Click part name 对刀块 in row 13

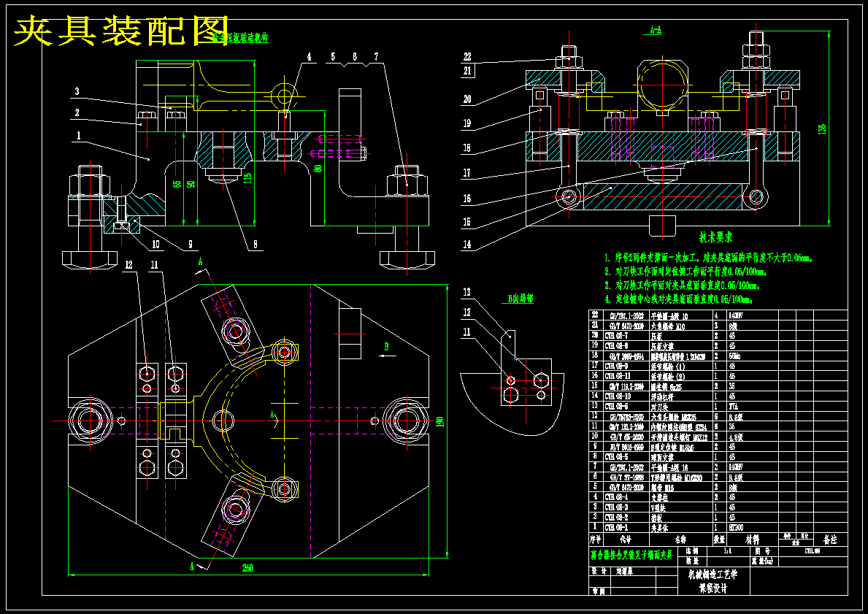tap(659, 407)
